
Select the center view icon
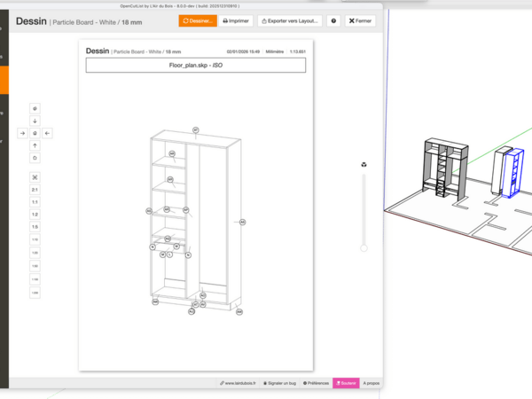(x=35, y=133)
